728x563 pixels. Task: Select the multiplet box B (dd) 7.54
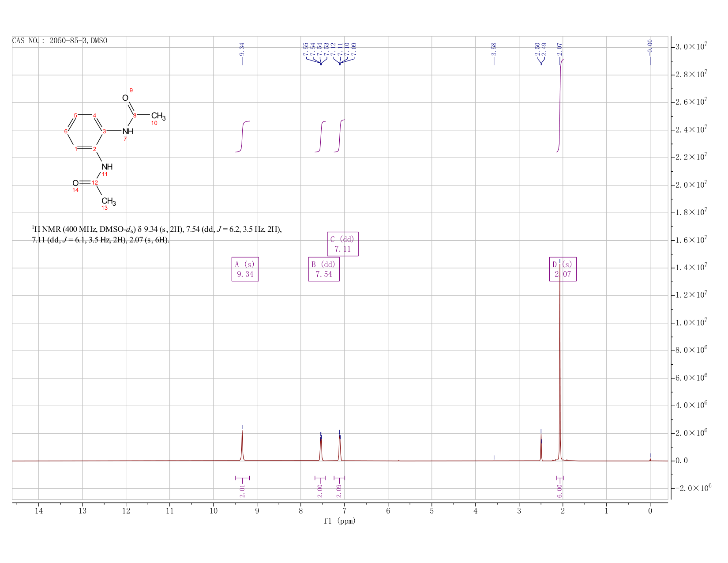coord(323,269)
